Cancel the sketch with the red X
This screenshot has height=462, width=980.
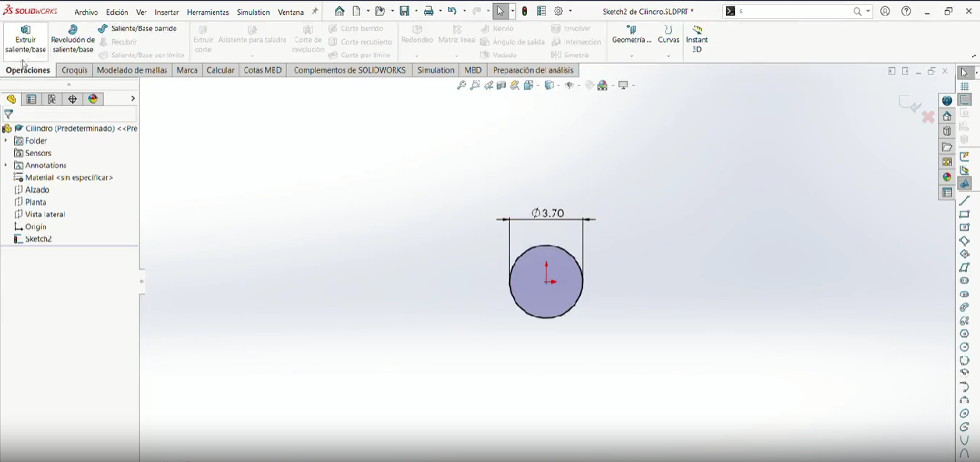(928, 117)
